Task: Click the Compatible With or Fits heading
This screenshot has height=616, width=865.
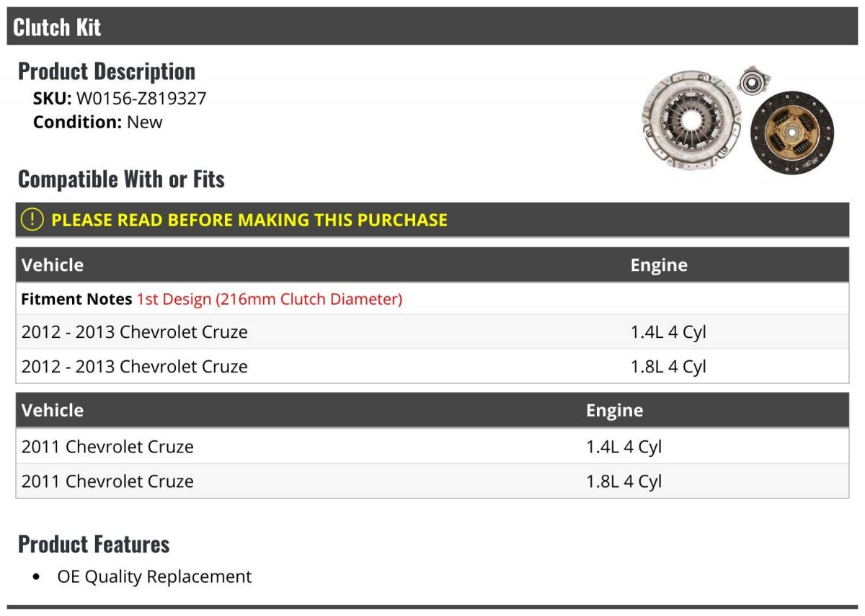Action: pos(121,179)
